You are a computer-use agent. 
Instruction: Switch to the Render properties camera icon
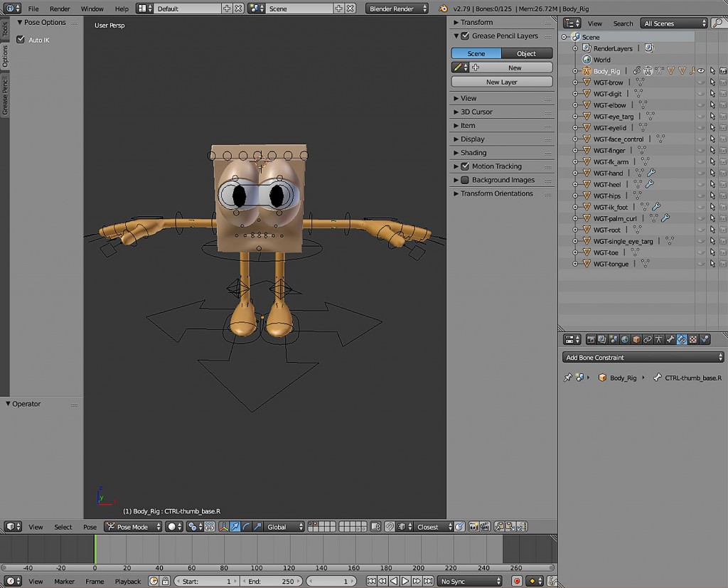(591, 339)
